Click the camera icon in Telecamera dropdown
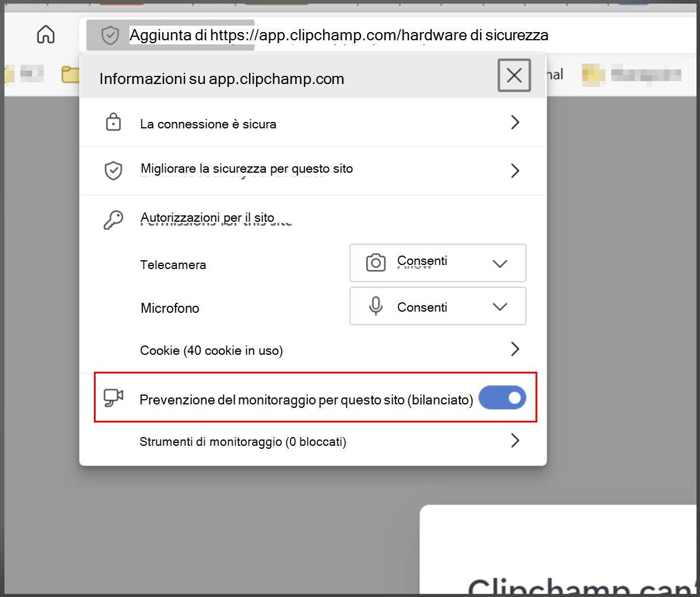Viewport: 700px width, 597px height. (x=376, y=263)
